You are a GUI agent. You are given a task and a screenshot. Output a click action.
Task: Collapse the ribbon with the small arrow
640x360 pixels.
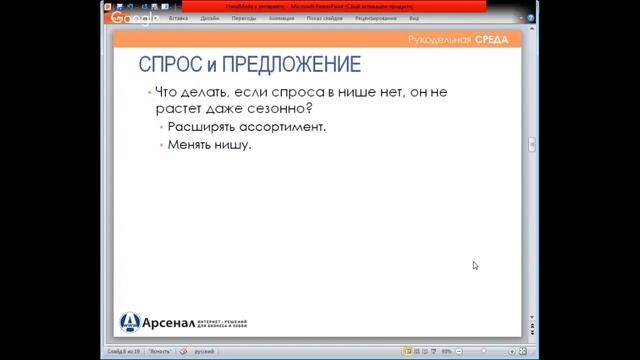click(521, 18)
